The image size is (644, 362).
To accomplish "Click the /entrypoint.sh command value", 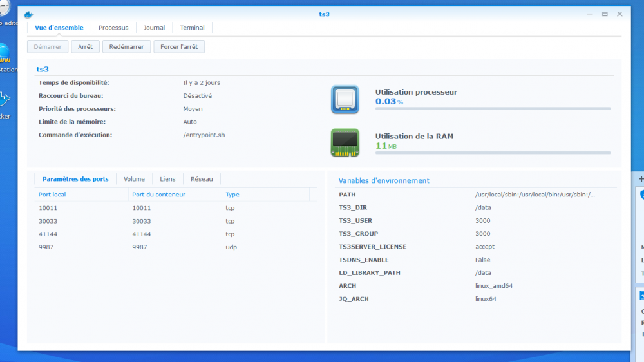I will tap(204, 135).
